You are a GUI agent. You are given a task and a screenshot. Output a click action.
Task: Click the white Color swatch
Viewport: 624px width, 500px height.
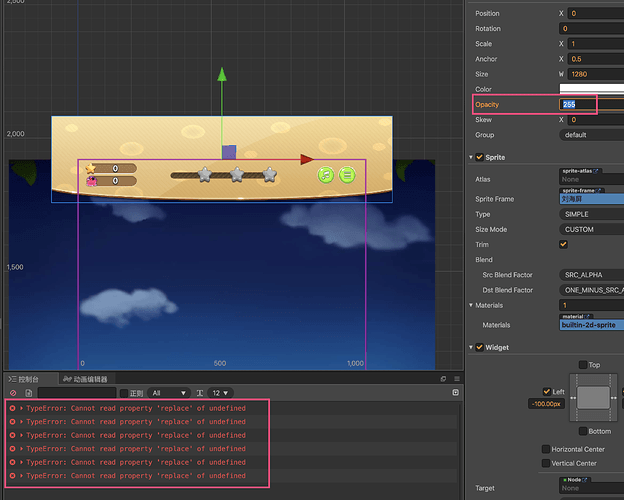click(591, 89)
